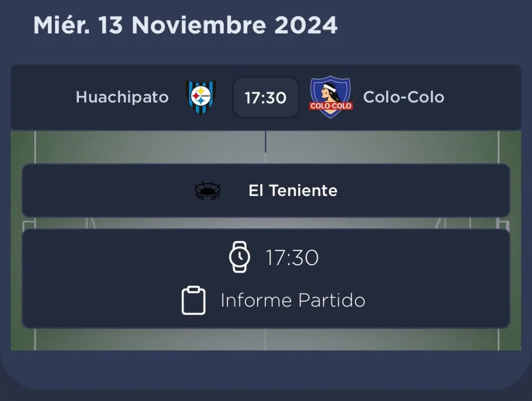Click the Miér. 13 Noviembre 2024 date heading
This screenshot has height=401, width=532.
[185, 25]
